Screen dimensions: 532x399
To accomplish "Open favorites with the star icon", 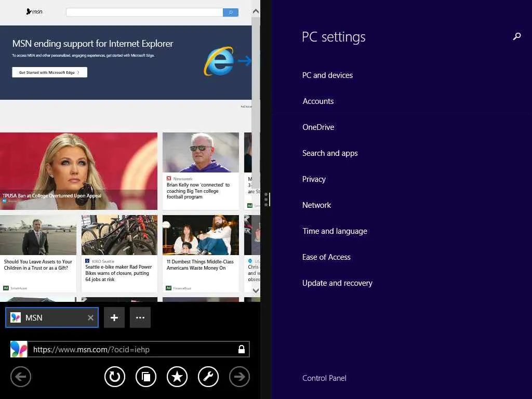I will pyautogui.click(x=177, y=377).
